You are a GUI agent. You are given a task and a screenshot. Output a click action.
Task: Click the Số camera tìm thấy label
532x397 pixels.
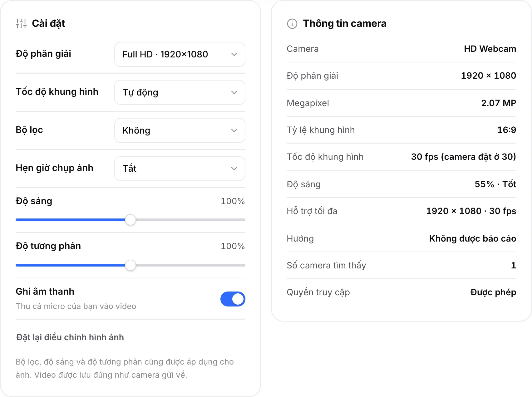[x=326, y=265]
